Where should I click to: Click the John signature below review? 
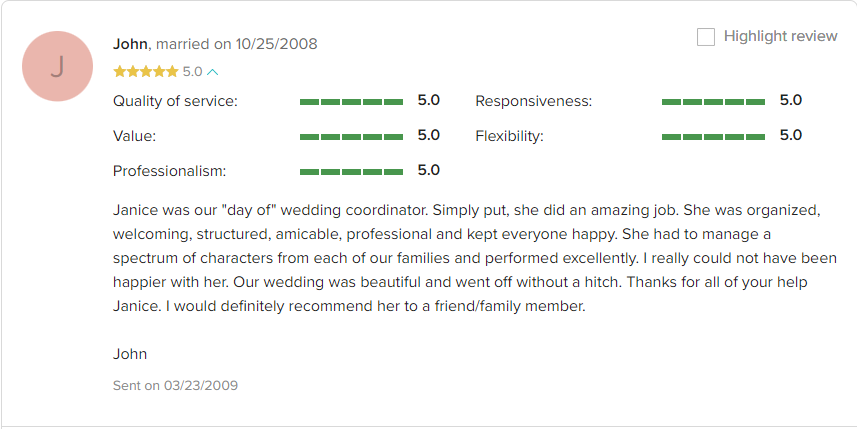130,354
